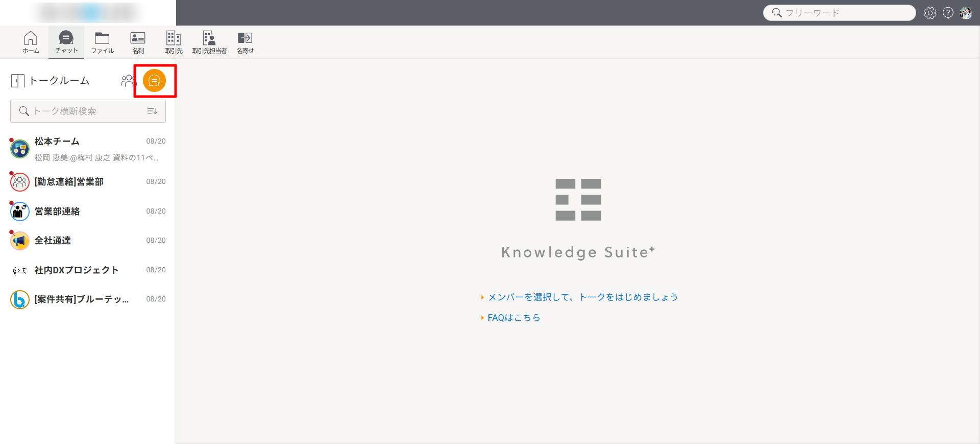Open the 松本チーム talk room
980x444 pixels.
coord(88,149)
